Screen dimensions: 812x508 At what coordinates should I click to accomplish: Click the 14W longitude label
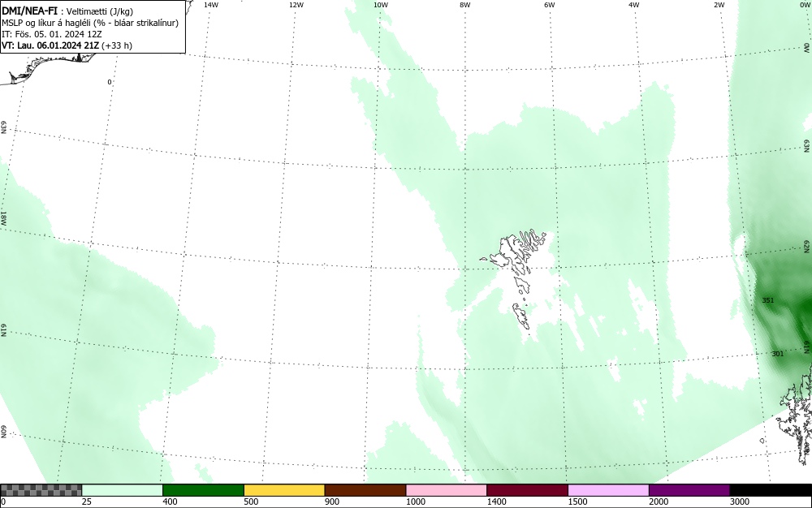[x=211, y=5]
